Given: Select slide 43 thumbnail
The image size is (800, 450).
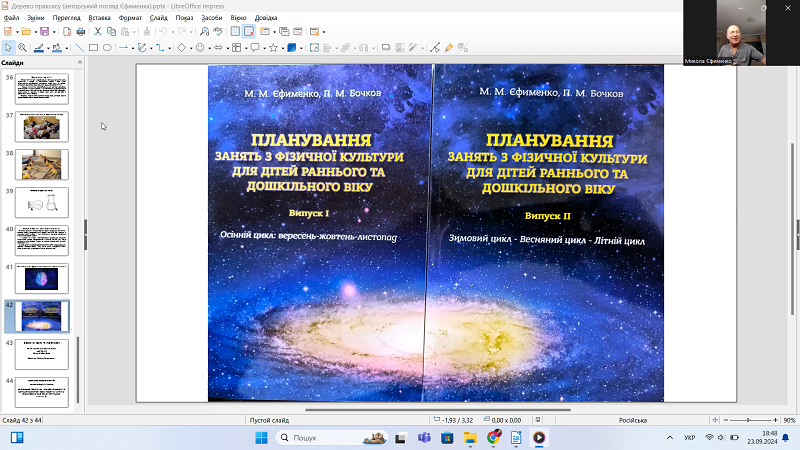Looking at the screenshot, I should coord(42,354).
